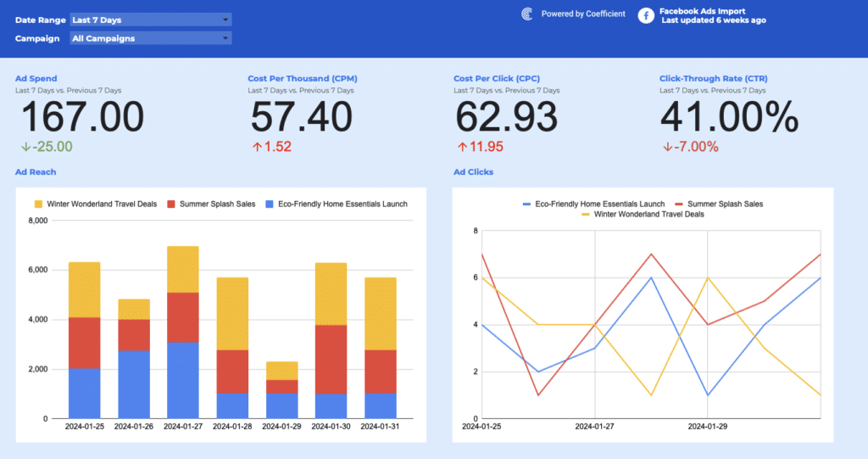Click 'Summer Splash Sales' label in Ad Clicks legend
Screen dimensions: 868x459
(x=726, y=204)
